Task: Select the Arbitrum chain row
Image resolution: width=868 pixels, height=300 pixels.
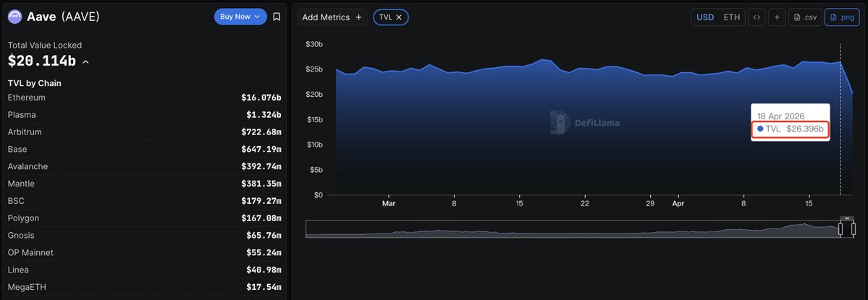Action: [145, 132]
